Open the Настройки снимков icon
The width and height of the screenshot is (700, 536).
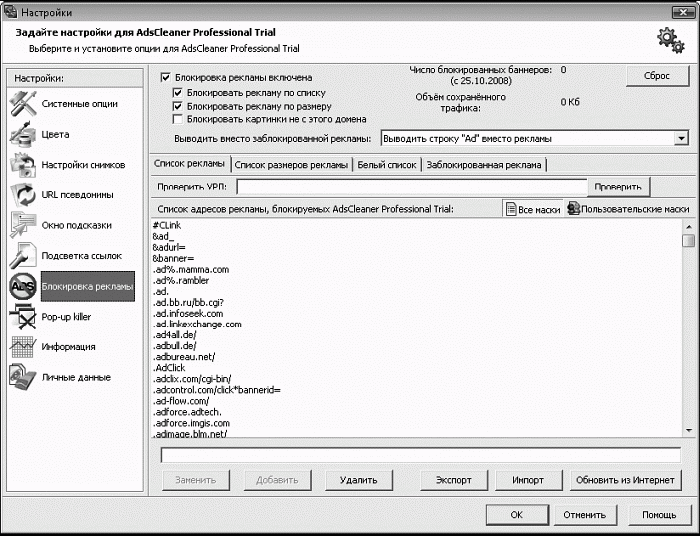point(24,165)
